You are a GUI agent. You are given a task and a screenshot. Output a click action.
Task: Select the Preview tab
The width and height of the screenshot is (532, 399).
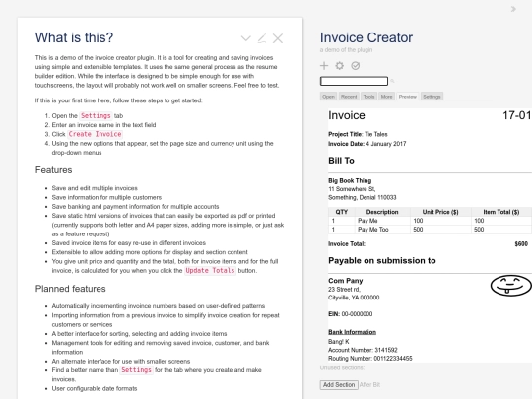coord(408,97)
